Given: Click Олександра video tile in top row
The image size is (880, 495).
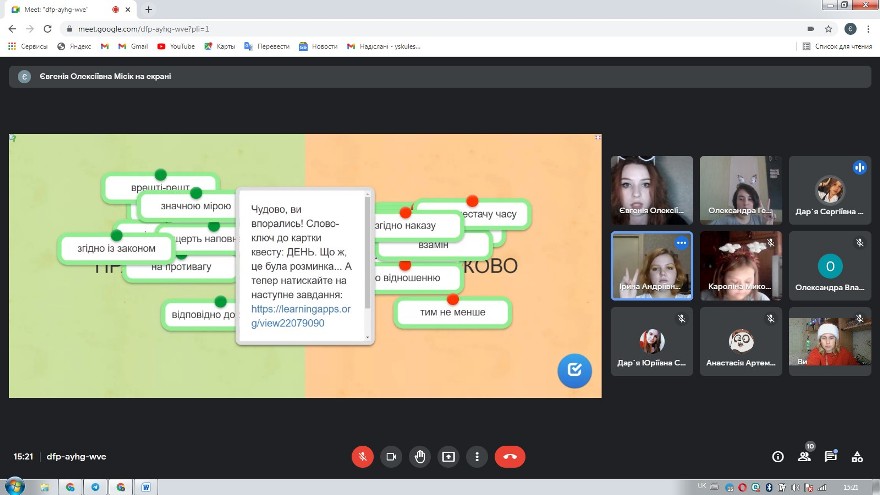Looking at the screenshot, I should [741, 190].
